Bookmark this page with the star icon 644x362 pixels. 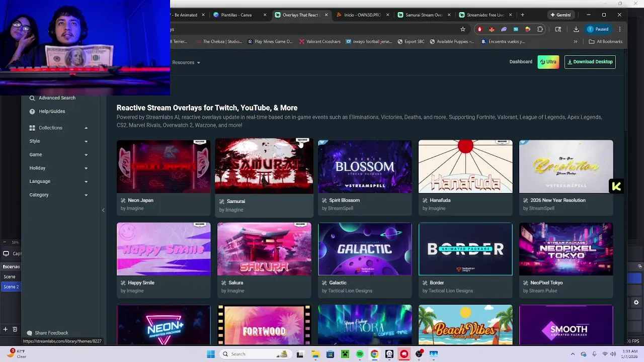(x=463, y=29)
